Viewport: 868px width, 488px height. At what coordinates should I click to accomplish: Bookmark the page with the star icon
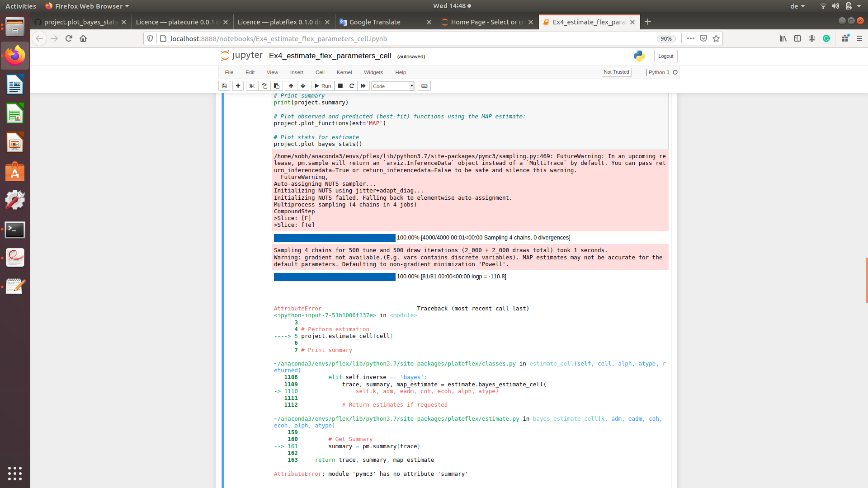tap(716, 38)
